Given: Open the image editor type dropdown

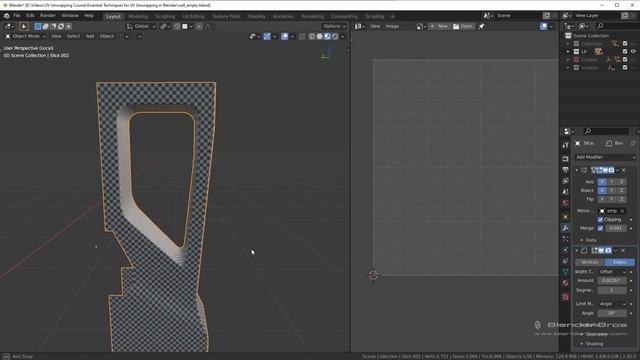Looking at the screenshot, I should 359,26.
